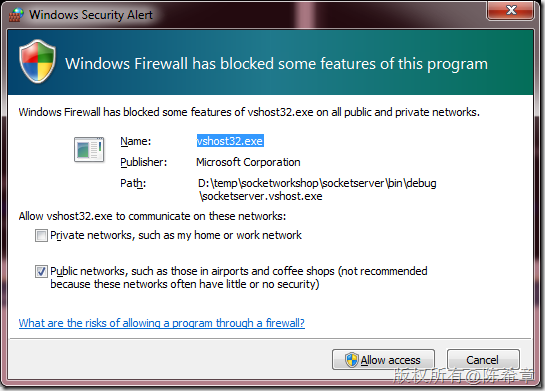Image resolution: width=545 pixels, height=391 pixels.
Task: Click the vshost32.exe program icon
Action: [x=89, y=149]
